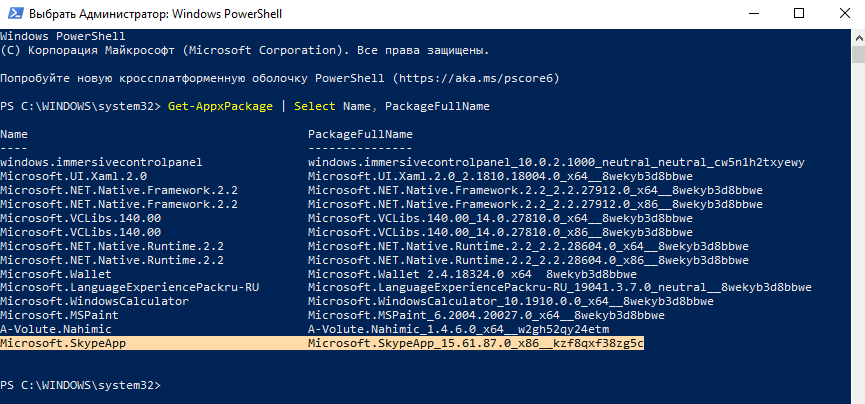Click the Microsoft.WindowsCalculator package full name
The image size is (865, 404).
pos(511,301)
